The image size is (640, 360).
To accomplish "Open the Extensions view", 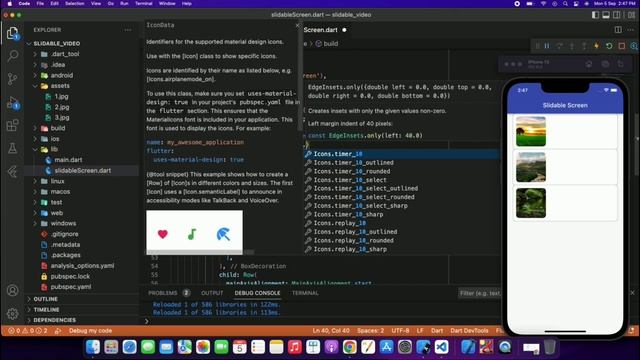I will [x=13, y=125].
